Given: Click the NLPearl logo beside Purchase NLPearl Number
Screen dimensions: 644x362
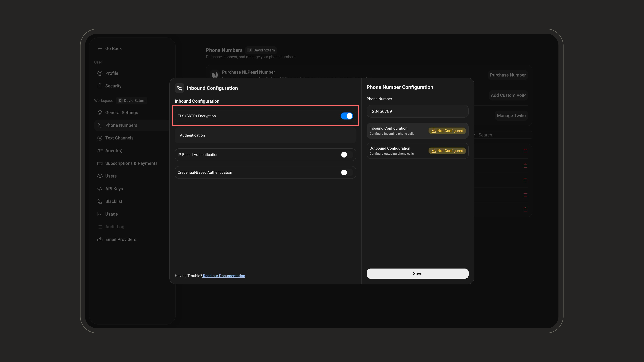Looking at the screenshot, I should point(214,75).
